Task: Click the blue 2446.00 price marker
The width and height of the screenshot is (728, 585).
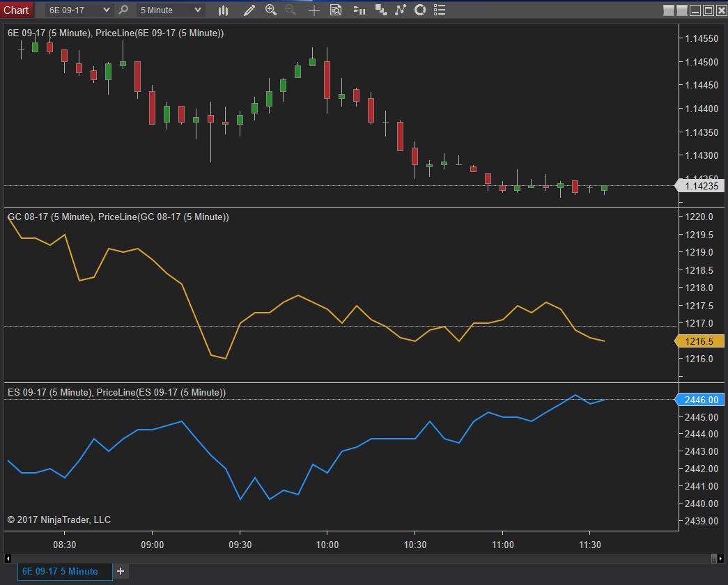Action: click(702, 400)
